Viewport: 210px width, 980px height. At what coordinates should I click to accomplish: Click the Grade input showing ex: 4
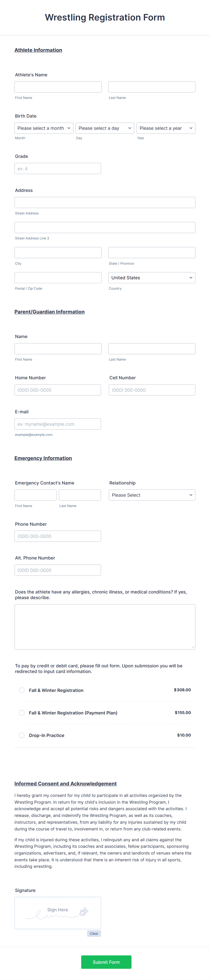[x=58, y=168]
